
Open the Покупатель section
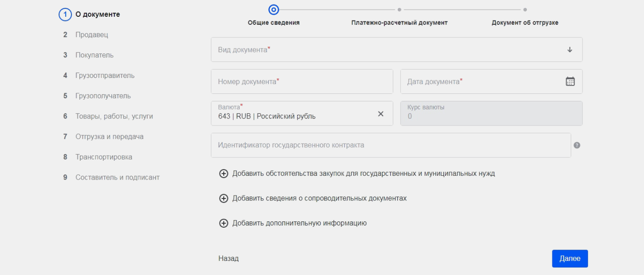94,55
